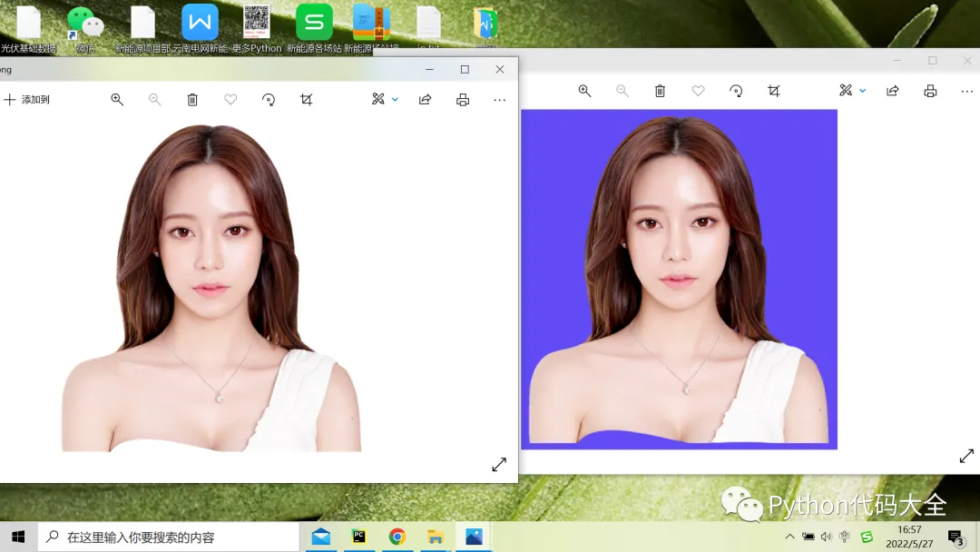Open the compressed archive desktop icon
Screen dimensions: 980x552
coord(371,28)
